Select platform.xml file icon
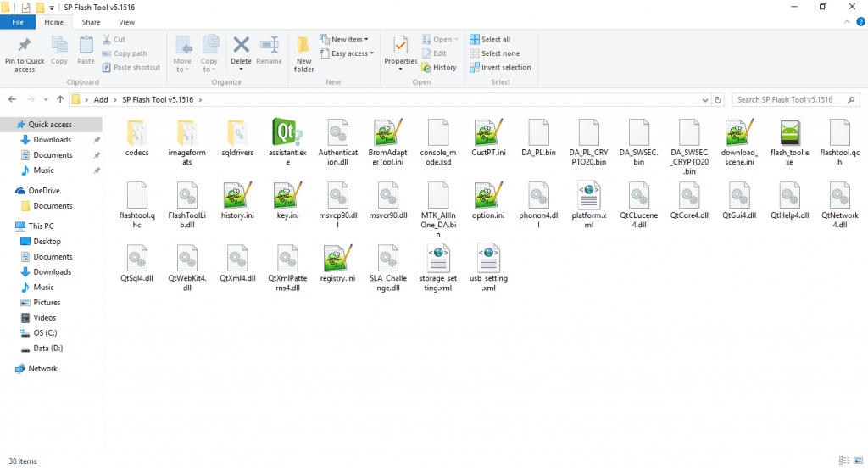 (588, 195)
